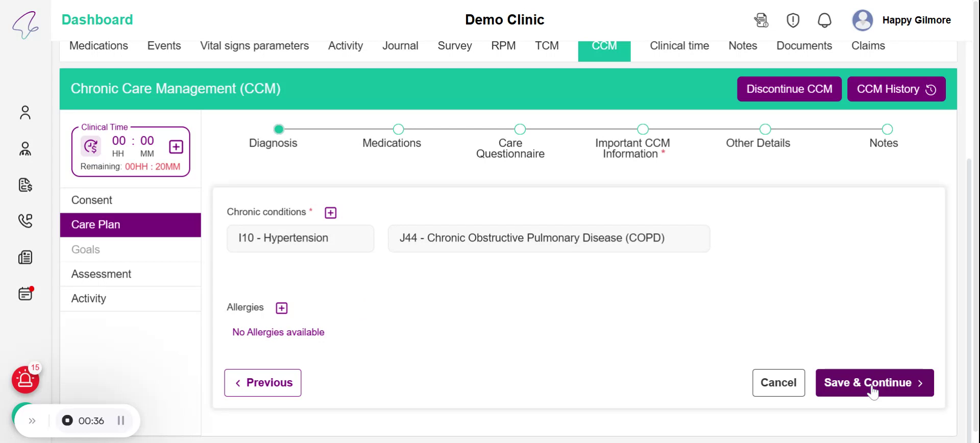Open the phone calls sidebar icon
Viewport: 980px width, 443px height.
(25, 221)
